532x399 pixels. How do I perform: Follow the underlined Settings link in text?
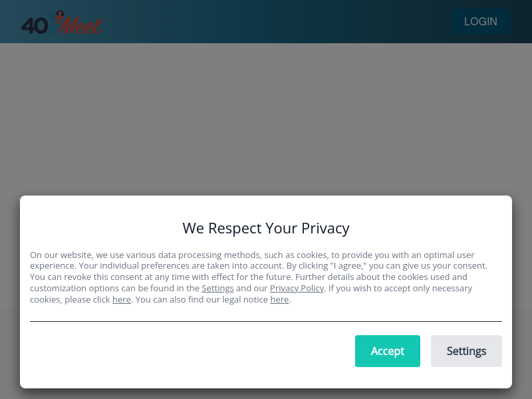(x=217, y=288)
